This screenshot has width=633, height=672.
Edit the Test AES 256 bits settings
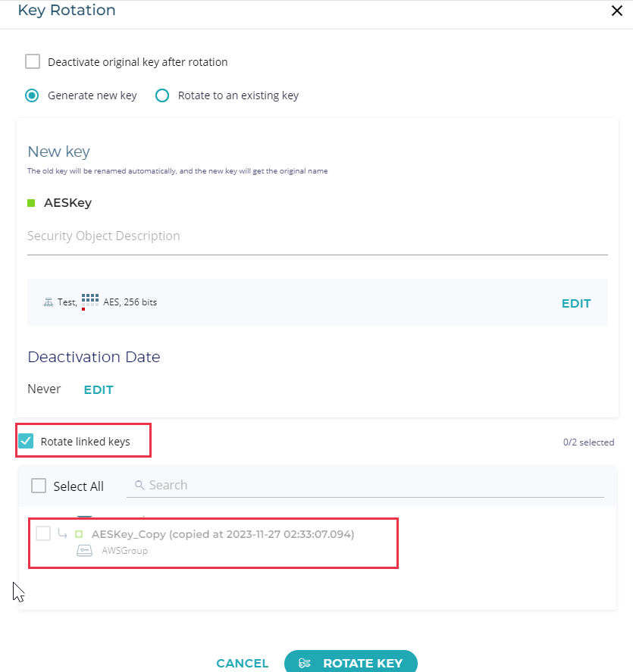click(x=575, y=303)
